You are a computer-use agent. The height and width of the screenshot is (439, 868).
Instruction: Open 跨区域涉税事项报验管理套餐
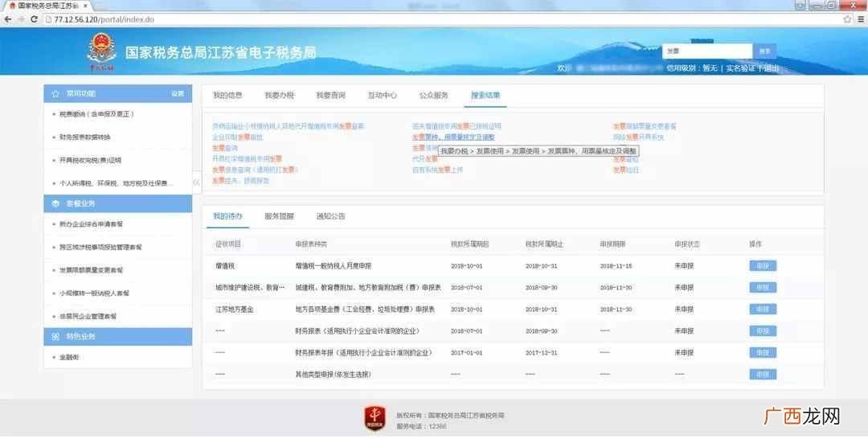100,248
